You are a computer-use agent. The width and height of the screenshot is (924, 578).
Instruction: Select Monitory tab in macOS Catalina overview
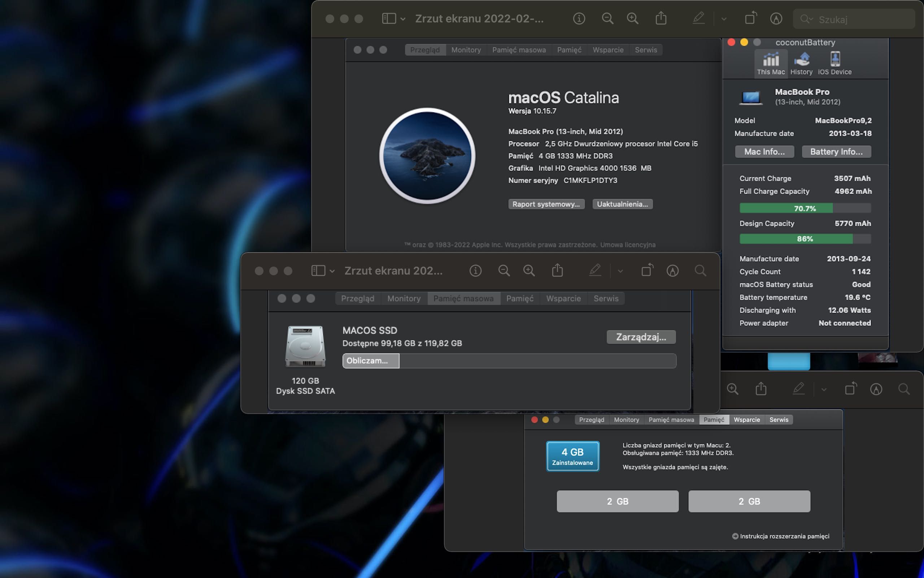pos(466,50)
